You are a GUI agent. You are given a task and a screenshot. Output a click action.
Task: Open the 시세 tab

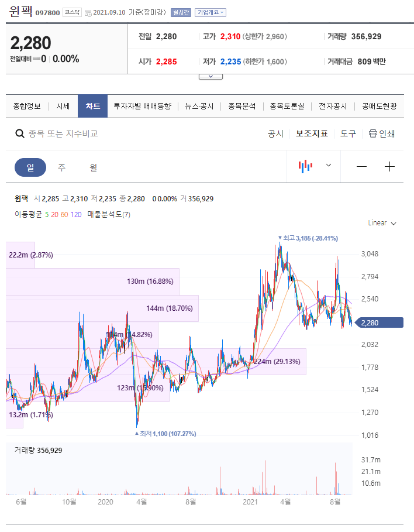(x=63, y=106)
